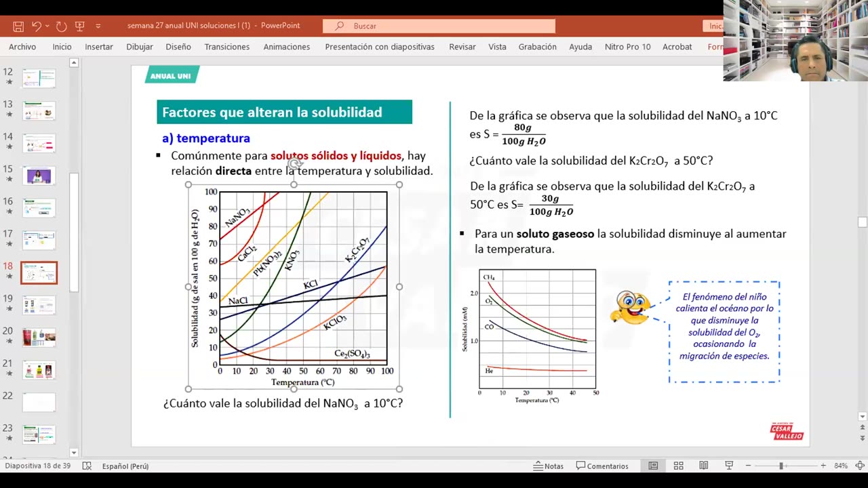Select slide 19 thumbnail
This screenshot has height=488, width=868.
[39, 305]
